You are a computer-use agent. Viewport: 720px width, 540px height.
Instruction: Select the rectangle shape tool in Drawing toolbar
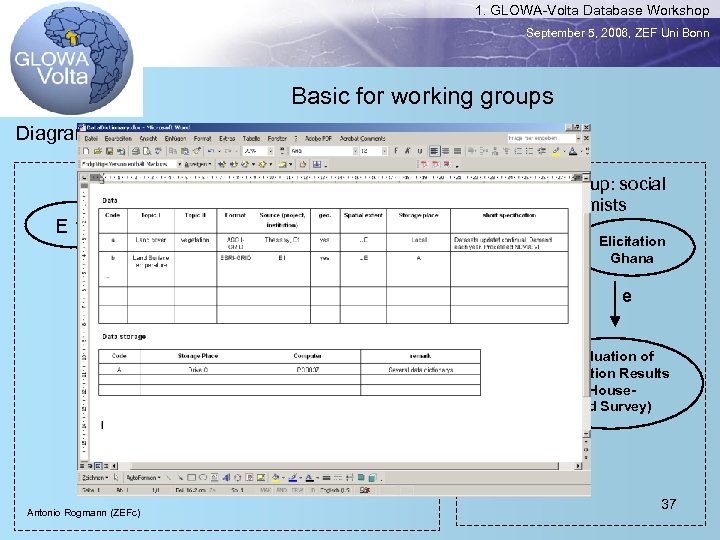(191, 478)
